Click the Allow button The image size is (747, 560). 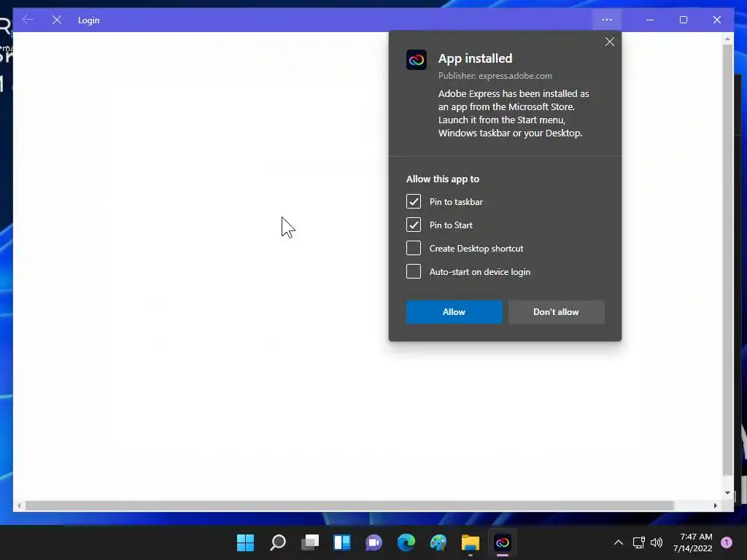click(454, 312)
